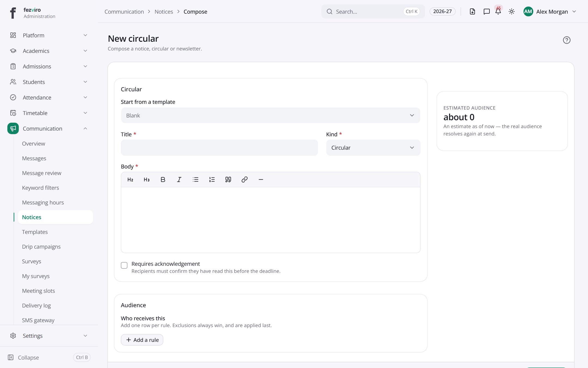This screenshot has height=368, width=588.
Task: Go to Communication breadcrumb
Action: [x=124, y=12]
